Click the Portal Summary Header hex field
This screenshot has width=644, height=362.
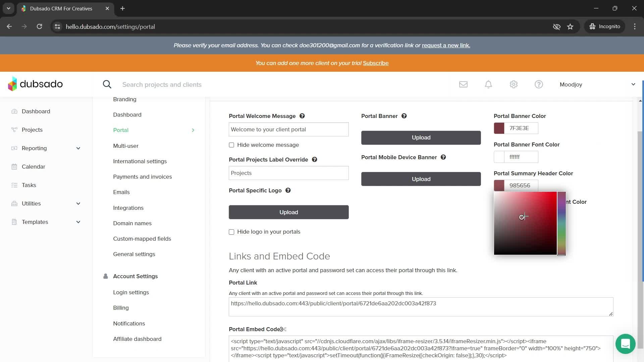coord(521,185)
